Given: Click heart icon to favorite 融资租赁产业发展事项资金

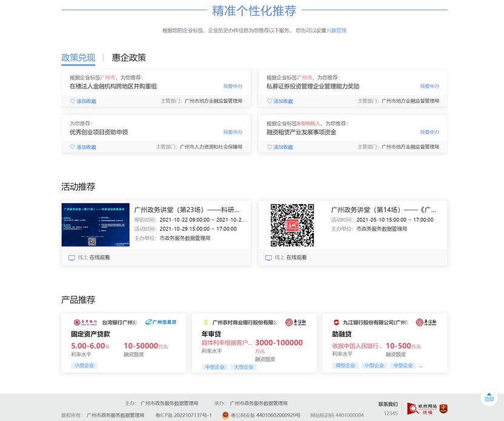Looking at the screenshot, I should (270, 147).
